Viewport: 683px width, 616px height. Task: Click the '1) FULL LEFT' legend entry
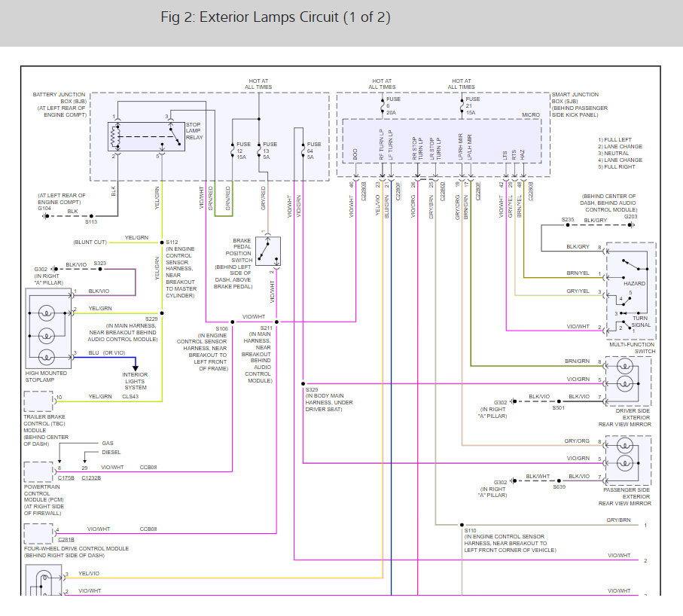pos(614,140)
